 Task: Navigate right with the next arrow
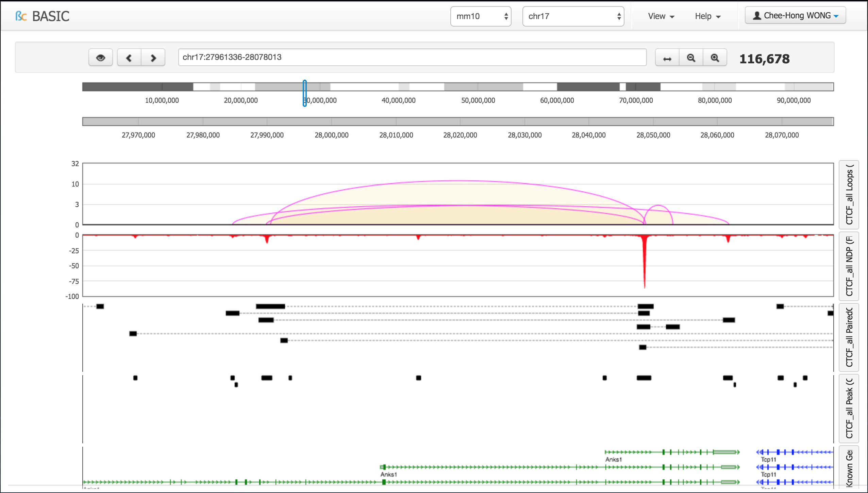tap(153, 58)
